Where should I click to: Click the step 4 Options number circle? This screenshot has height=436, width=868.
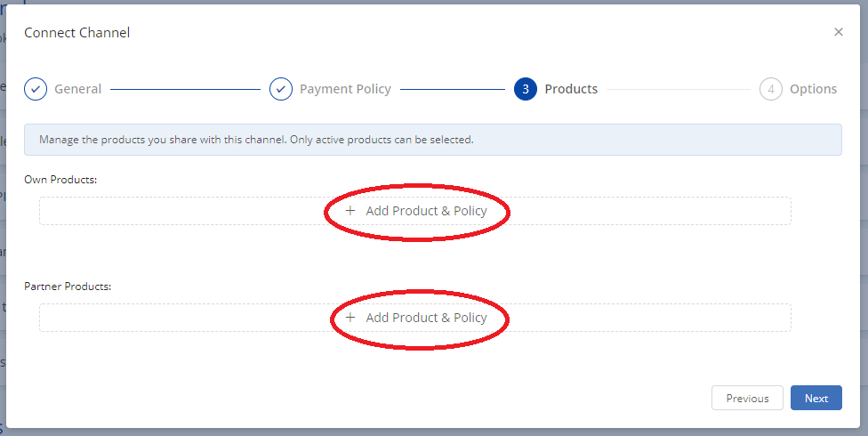[x=770, y=89]
